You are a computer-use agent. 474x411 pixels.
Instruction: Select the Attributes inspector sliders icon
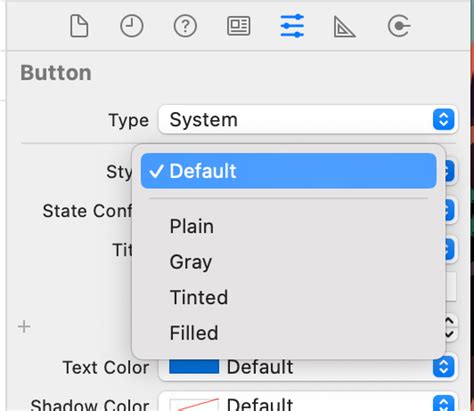pyautogui.click(x=292, y=26)
